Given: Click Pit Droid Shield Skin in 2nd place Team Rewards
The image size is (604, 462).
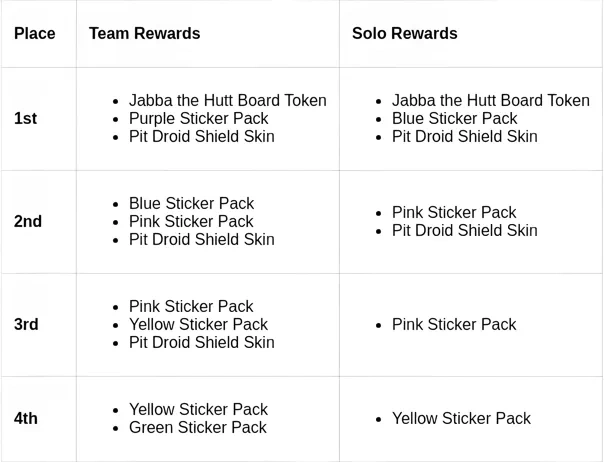Looking at the screenshot, I should (x=201, y=240).
